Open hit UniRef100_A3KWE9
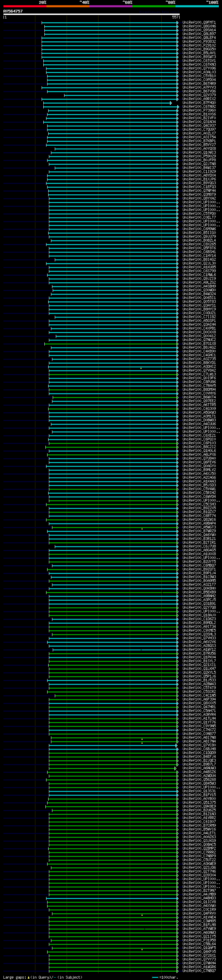The image size is (222, 980). [199, 864]
